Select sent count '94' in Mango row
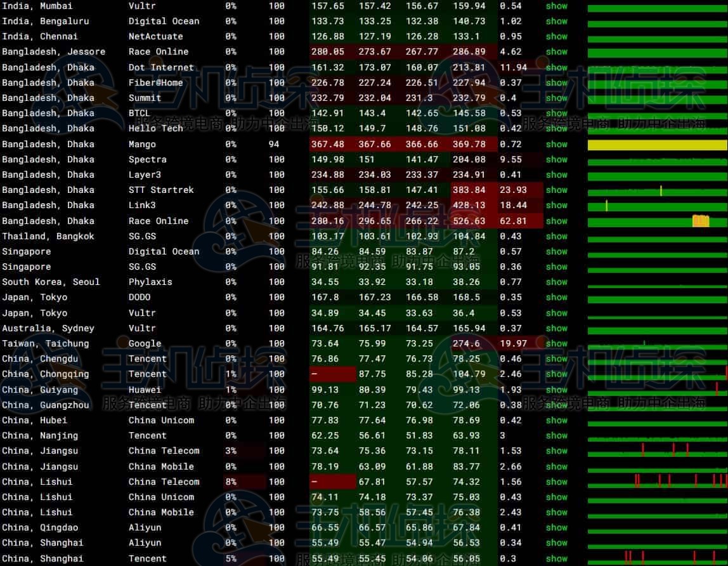This screenshot has width=728, height=566. click(274, 145)
